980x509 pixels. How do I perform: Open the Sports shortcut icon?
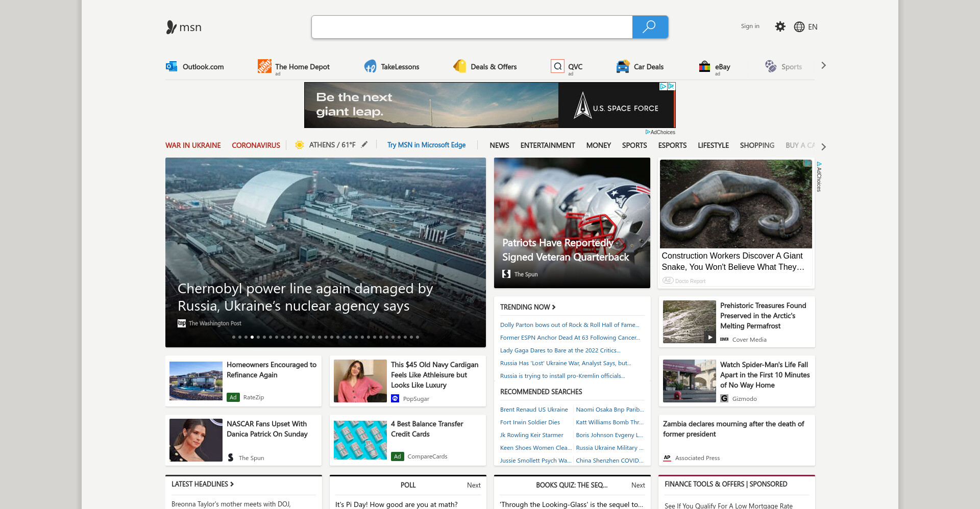coord(771,66)
